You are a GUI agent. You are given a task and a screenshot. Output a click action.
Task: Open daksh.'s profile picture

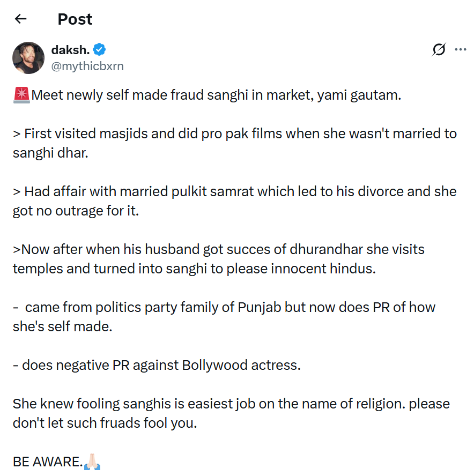(x=28, y=57)
